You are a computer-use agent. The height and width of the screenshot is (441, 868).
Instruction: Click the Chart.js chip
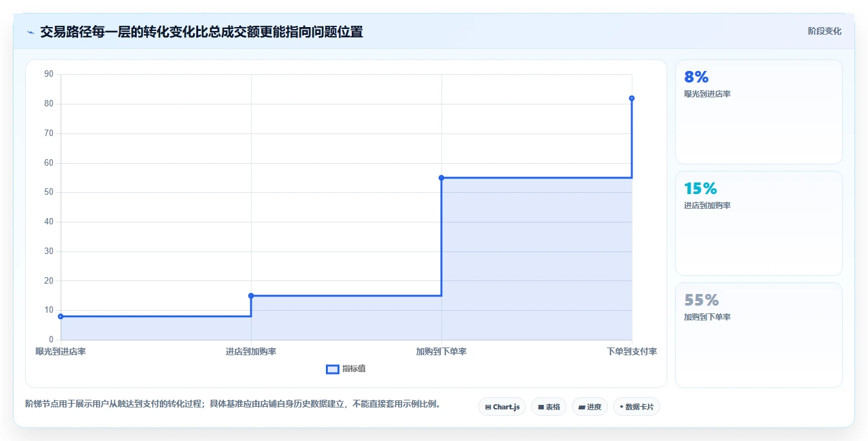502,407
